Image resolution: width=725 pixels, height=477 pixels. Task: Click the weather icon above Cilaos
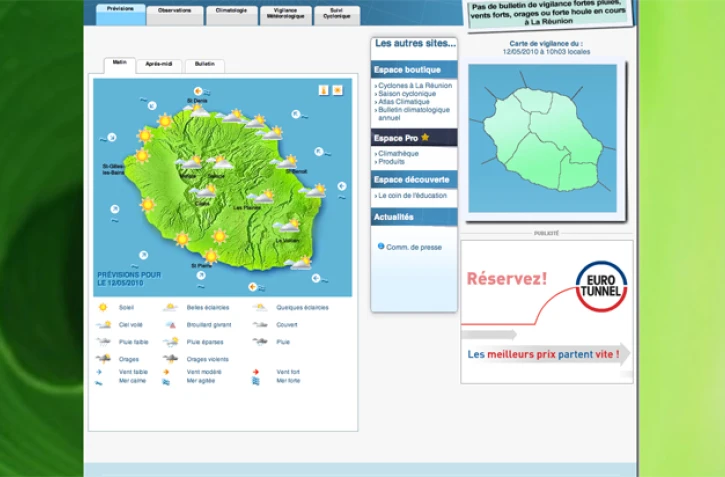point(206,190)
